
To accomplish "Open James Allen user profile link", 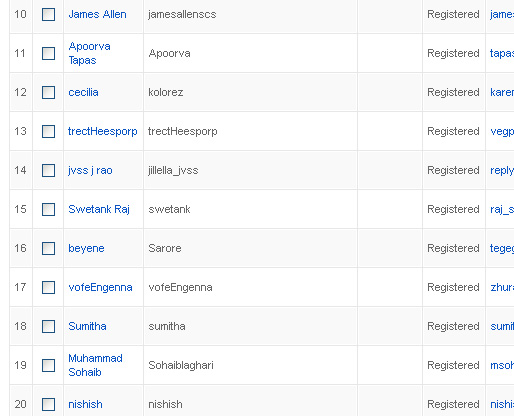I will tap(97, 14).
